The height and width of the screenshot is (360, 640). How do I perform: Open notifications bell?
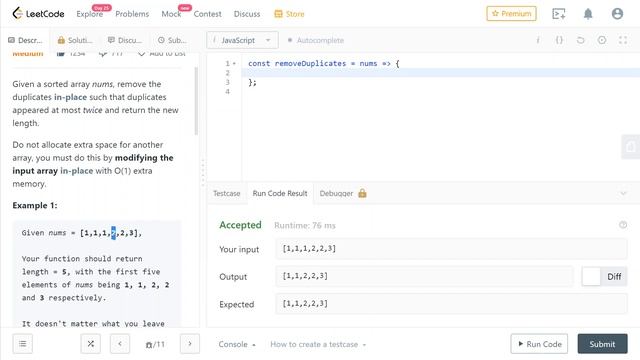(588, 14)
